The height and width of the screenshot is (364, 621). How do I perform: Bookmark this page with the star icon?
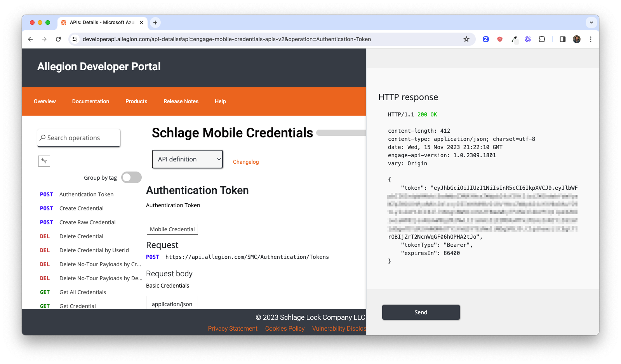click(466, 39)
